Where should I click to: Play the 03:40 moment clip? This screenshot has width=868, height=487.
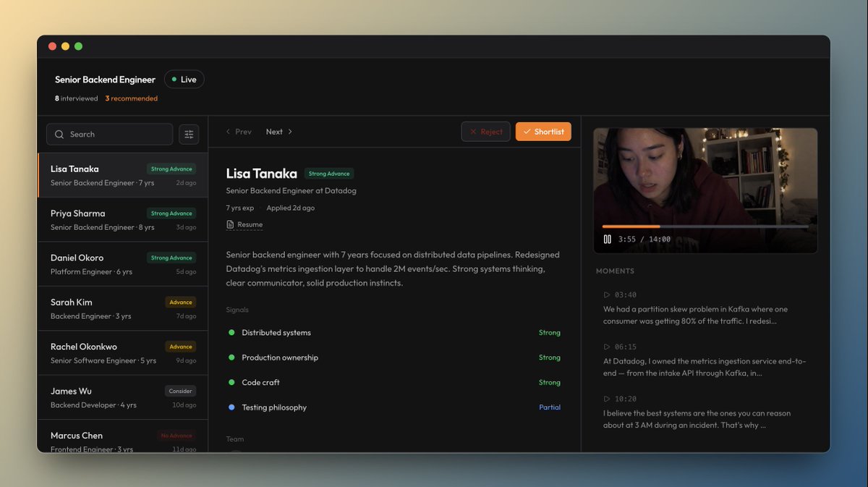click(x=607, y=295)
